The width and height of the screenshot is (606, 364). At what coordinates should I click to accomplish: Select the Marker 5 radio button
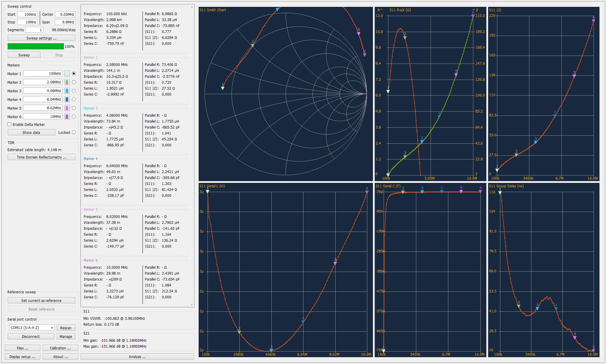coord(74,108)
